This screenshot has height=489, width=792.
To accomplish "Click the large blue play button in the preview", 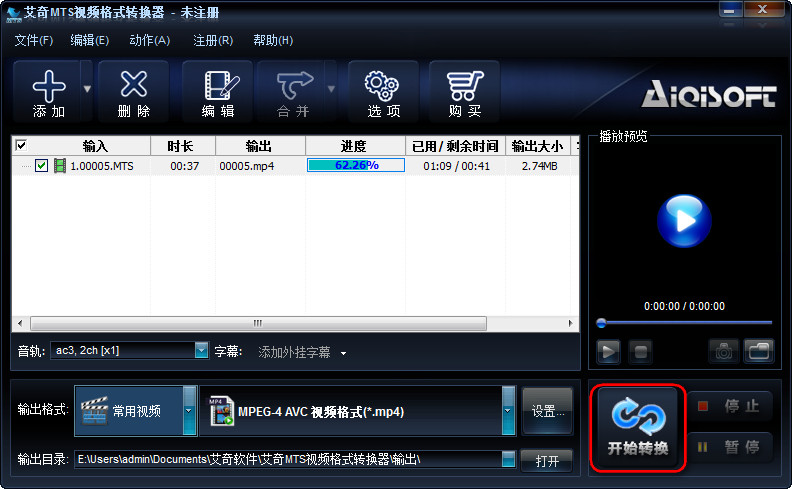I will click(x=684, y=221).
